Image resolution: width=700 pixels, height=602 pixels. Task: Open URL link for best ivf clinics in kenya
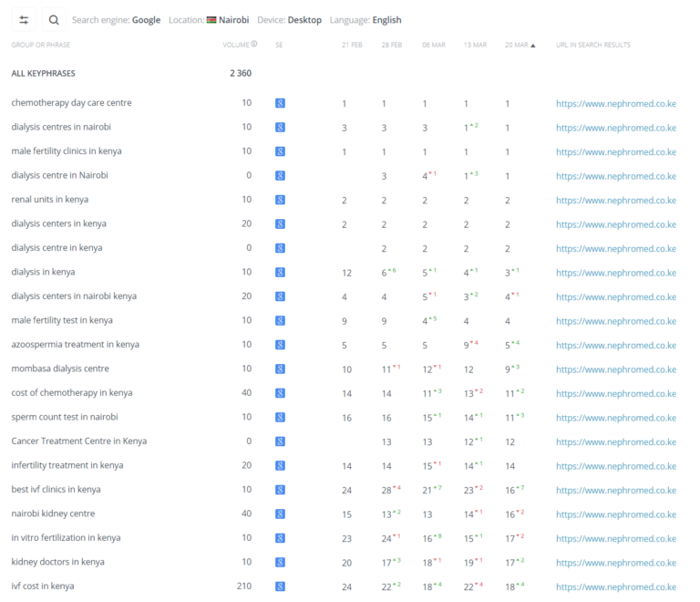(615, 490)
